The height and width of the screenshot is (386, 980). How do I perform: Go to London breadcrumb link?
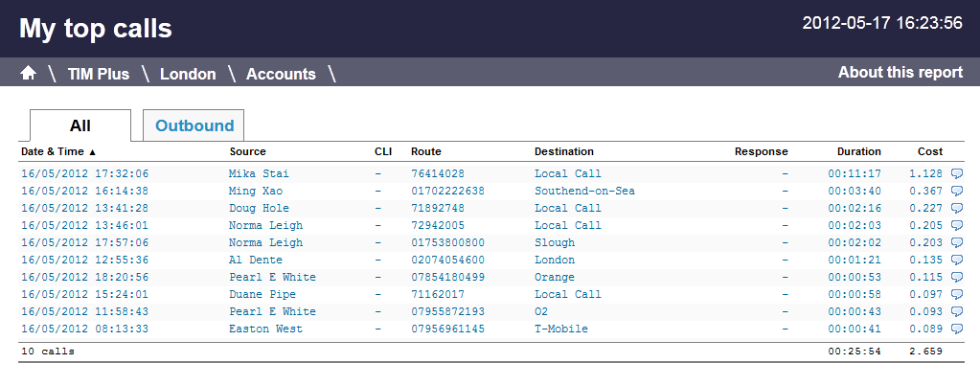click(x=188, y=74)
